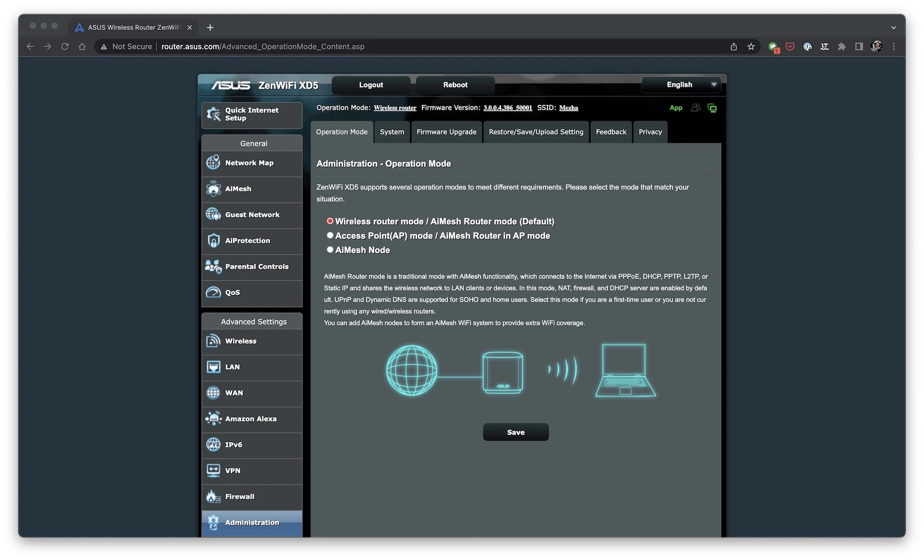Image resolution: width=924 pixels, height=560 pixels.
Task: Reload the page
Action: (65, 47)
